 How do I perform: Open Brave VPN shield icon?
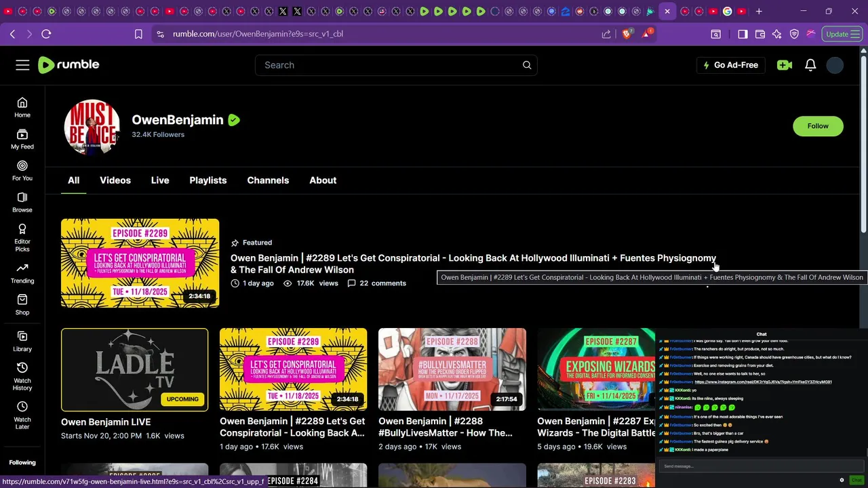pos(794,34)
